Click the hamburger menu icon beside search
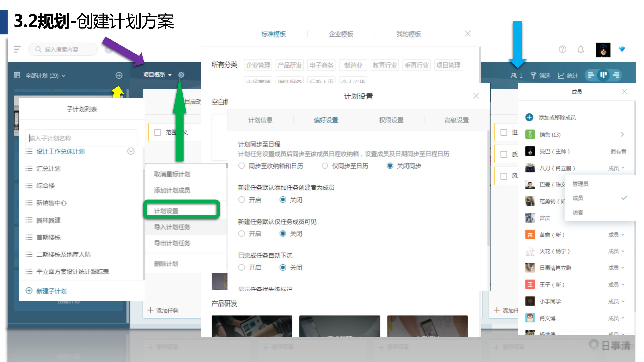 point(17,49)
